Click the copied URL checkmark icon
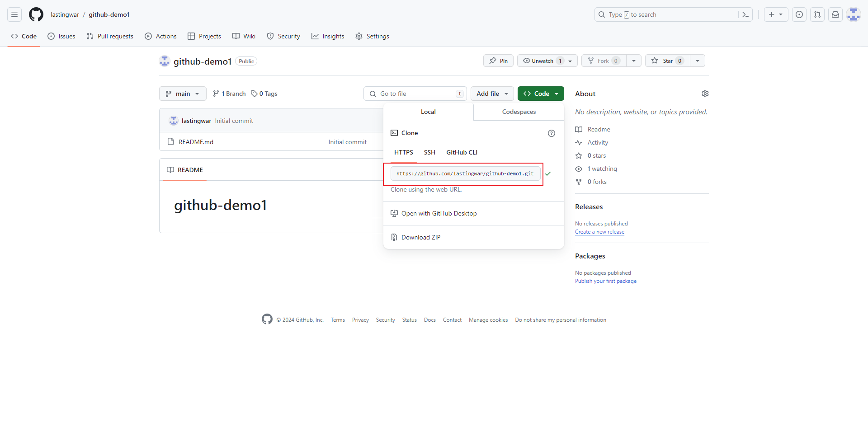This screenshot has height=427, width=868. [548, 174]
